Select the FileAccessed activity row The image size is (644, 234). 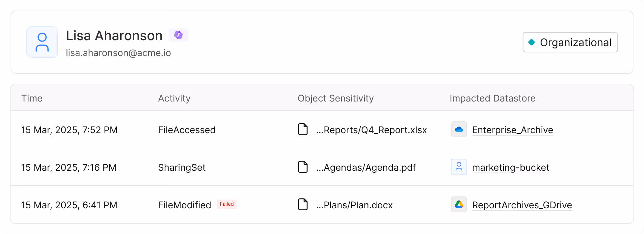[187, 130]
